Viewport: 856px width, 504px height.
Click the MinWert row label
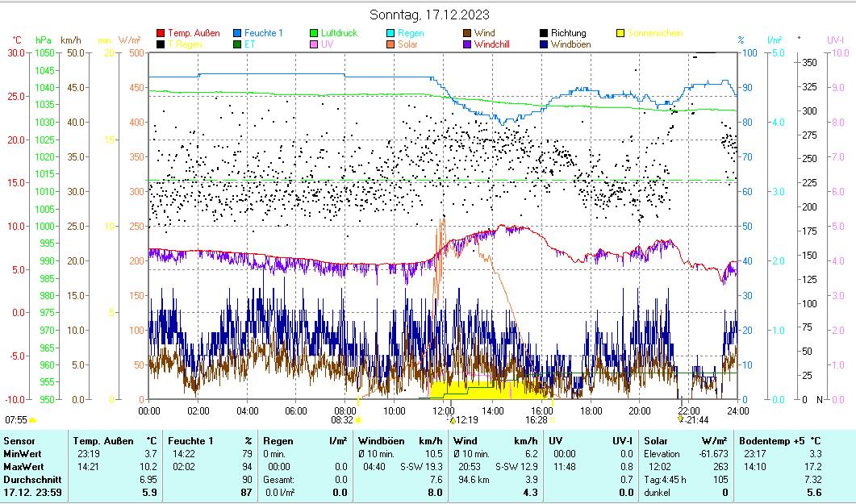[23, 454]
